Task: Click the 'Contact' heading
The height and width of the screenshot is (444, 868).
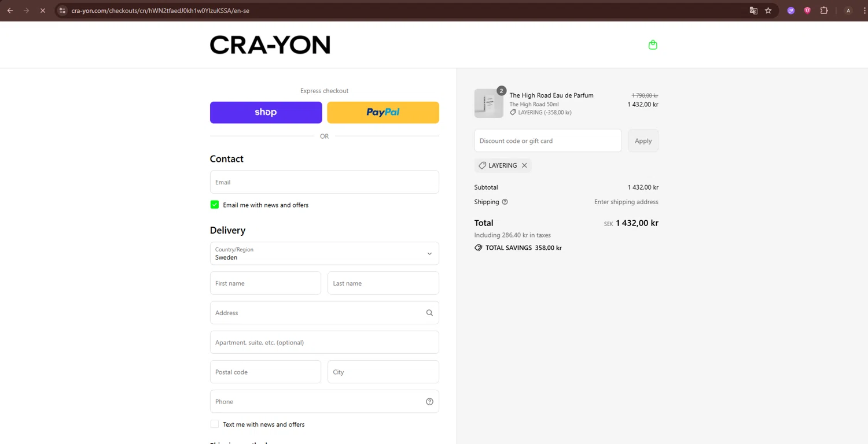Action: [226, 159]
